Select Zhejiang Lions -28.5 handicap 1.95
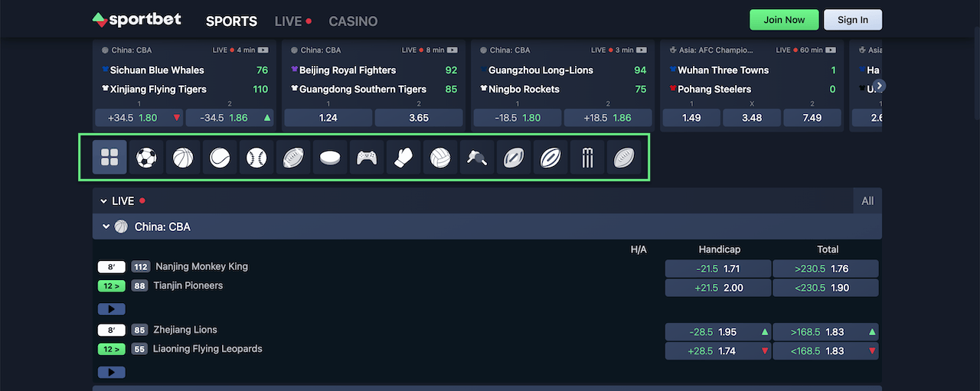980x391 pixels. [x=718, y=332]
